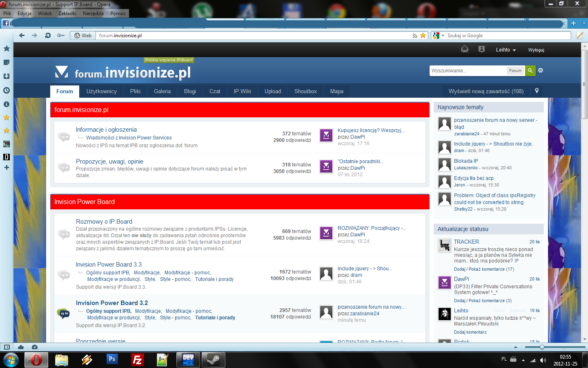Click the zoom slider in status bar
Viewport: 588px width, 368px height.
[542, 347]
